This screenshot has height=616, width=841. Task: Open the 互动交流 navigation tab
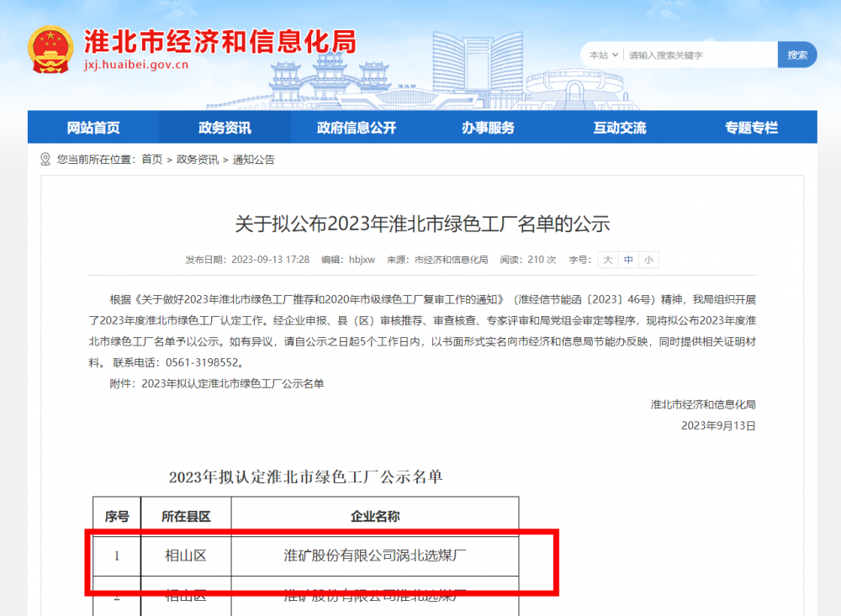[x=620, y=128]
